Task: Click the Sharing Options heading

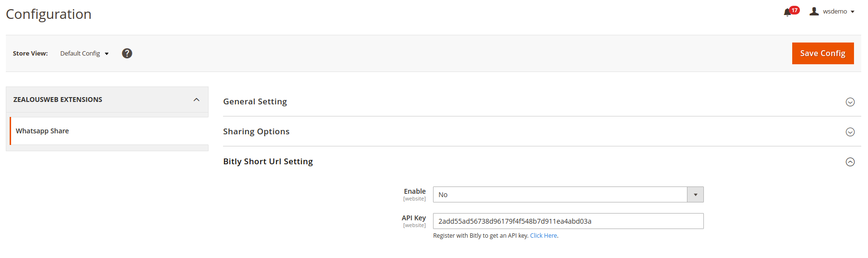Action: tap(256, 131)
